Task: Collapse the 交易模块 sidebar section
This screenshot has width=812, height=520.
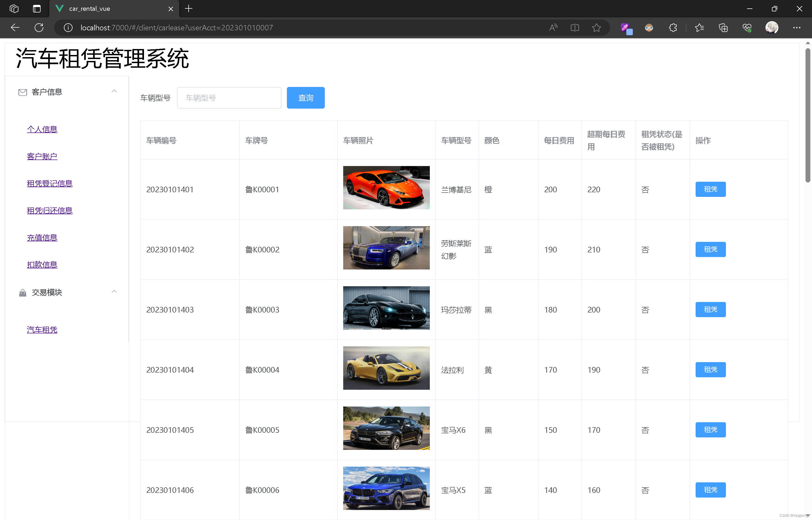Action: coord(114,291)
